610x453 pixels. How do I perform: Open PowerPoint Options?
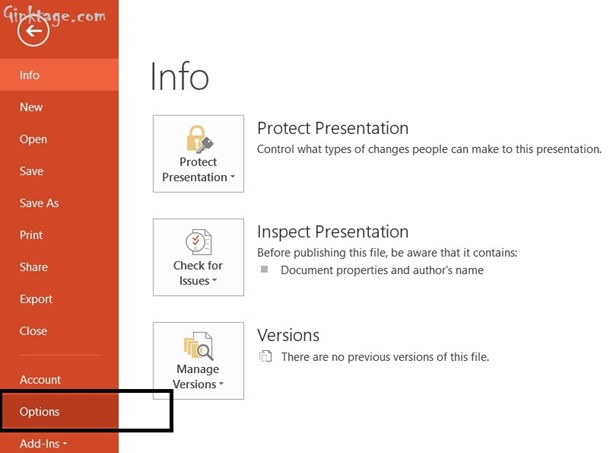pyautogui.click(x=59, y=411)
